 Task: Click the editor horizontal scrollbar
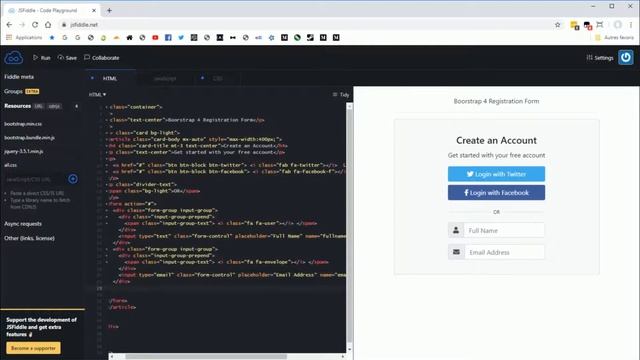[206, 356]
